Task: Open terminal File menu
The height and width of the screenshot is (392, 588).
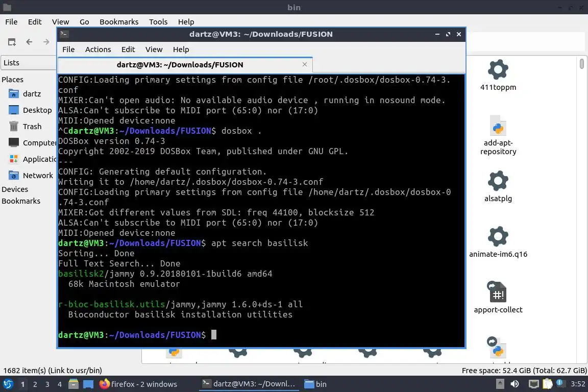Action: coord(68,50)
